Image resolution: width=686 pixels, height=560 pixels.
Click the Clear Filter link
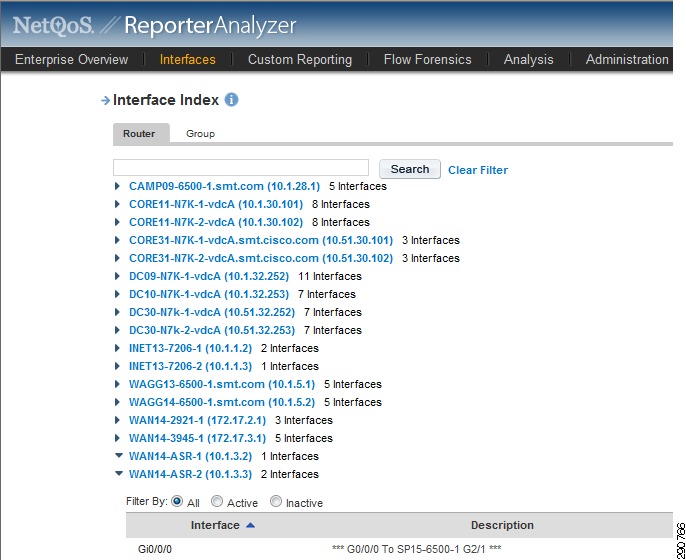pyautogui.click(x=478, y=170)
